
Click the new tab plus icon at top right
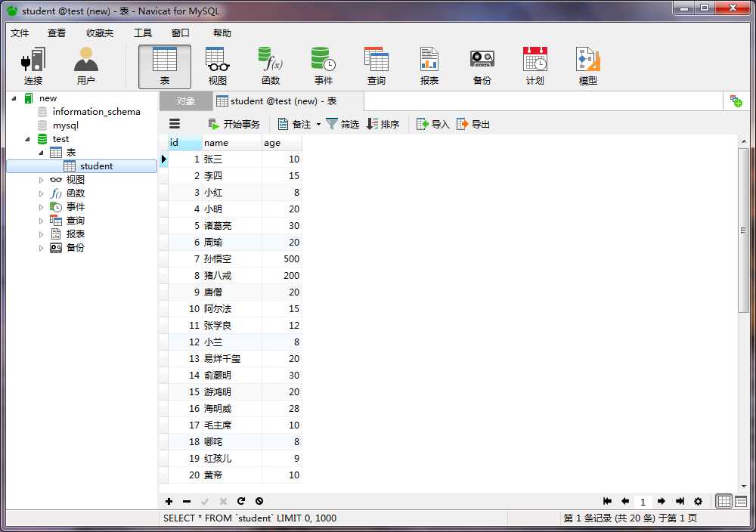coord(736,101)
